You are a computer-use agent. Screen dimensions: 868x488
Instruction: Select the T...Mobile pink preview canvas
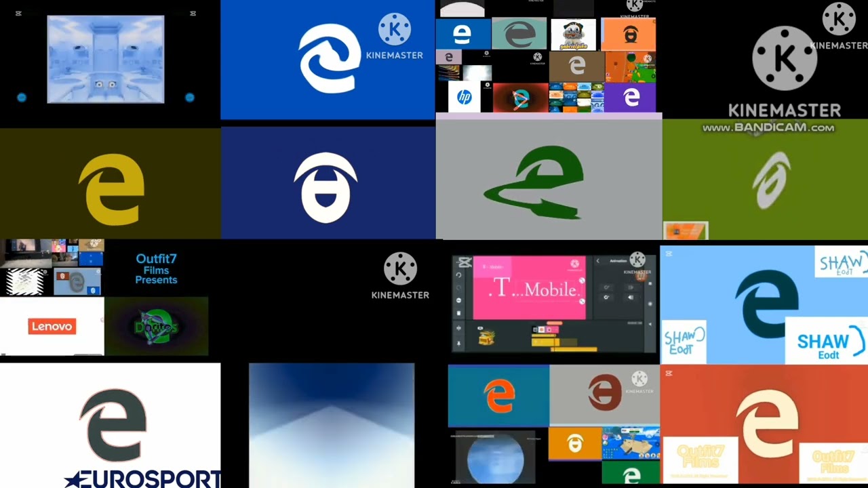click(x=530, y=287)
